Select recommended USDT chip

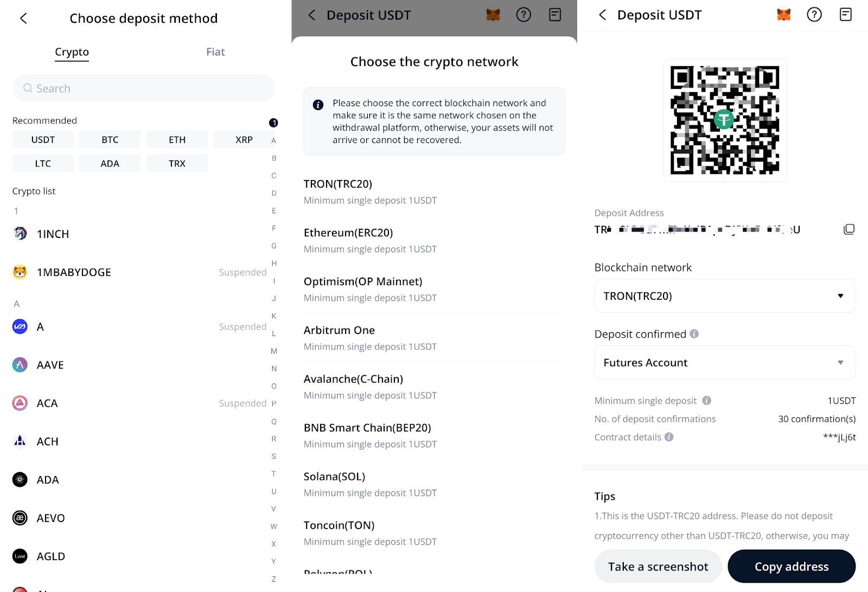coord(43,140)
